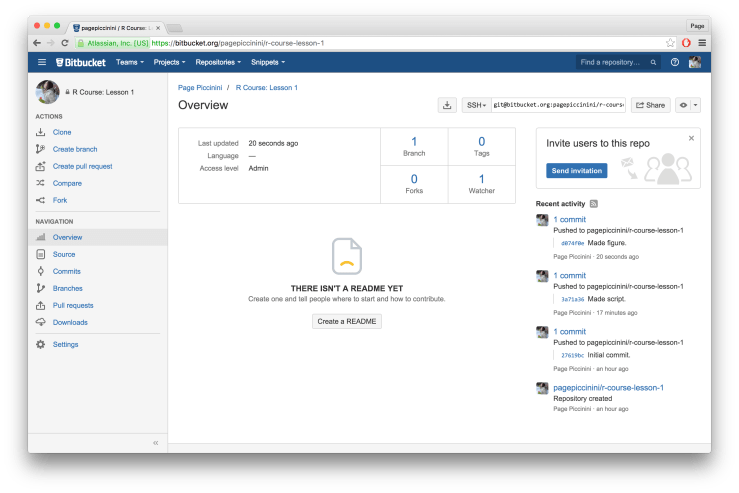Dismiss the Invite users panel
The width and height of the screenshot is (739, 493).
691,138
